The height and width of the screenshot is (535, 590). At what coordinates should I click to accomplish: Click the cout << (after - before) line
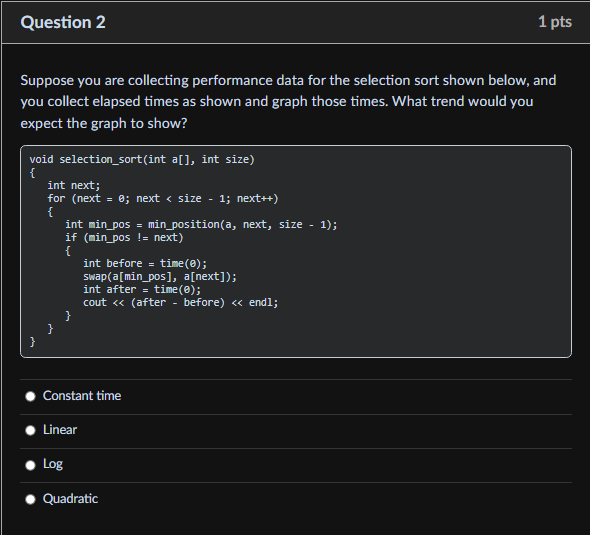181,302
